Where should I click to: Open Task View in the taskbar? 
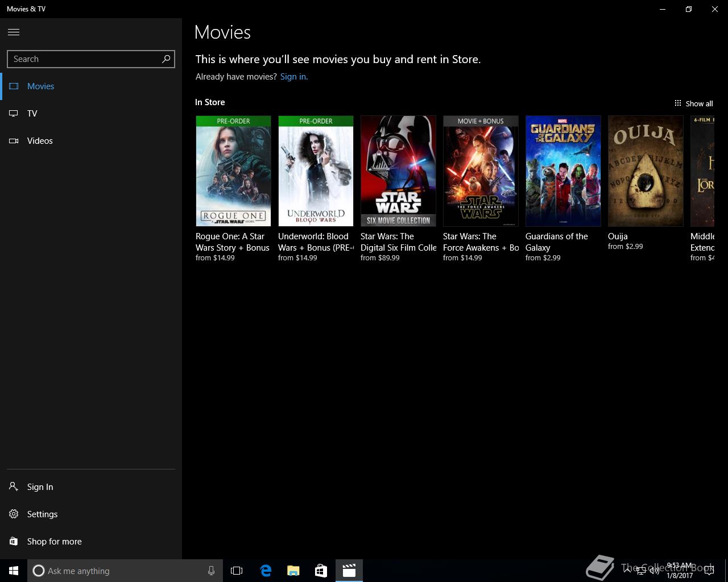click(237, 571)
